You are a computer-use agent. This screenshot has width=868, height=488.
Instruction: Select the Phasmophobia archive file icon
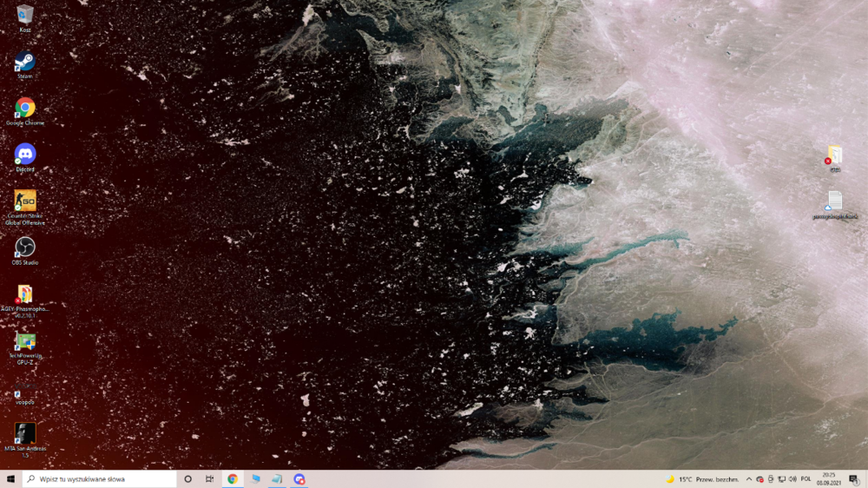(x=25, y=300)
